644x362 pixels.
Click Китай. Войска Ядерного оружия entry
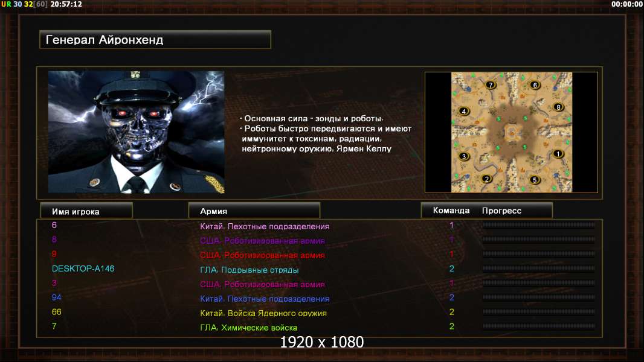(263, 313)
